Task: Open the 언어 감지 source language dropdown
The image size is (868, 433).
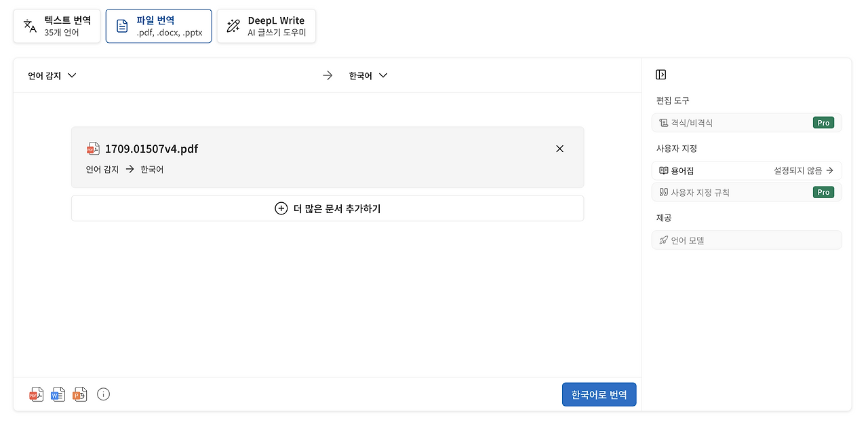Action: pyautogui.click(x=51, y=75)
